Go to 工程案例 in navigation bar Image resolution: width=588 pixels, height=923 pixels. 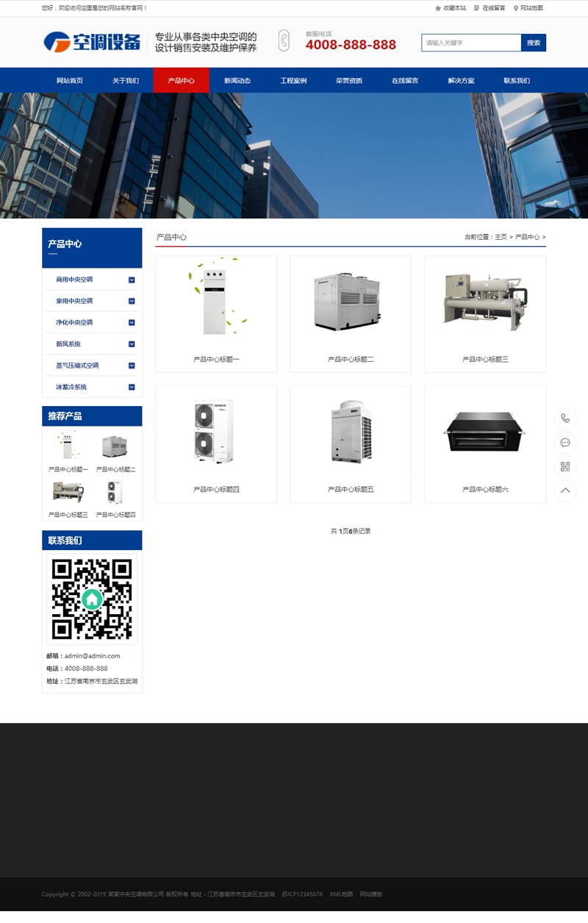pyautogui.click(x=293, y=81)
